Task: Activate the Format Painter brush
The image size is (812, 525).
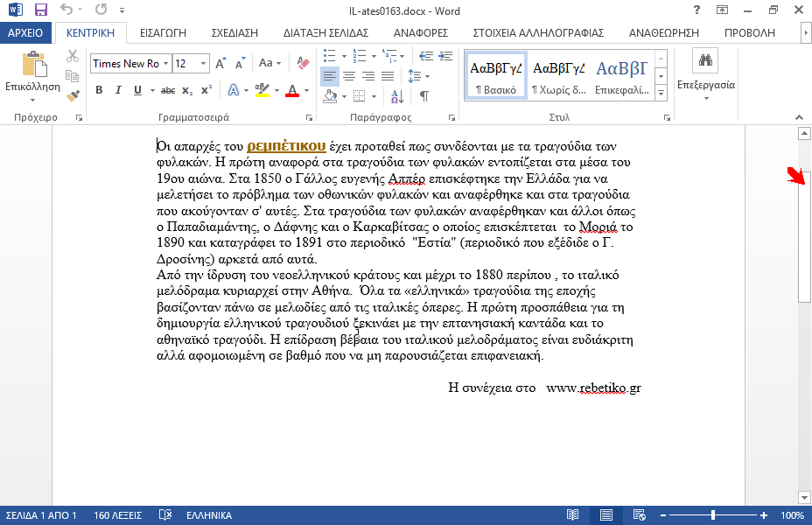Action: [73, 95]
